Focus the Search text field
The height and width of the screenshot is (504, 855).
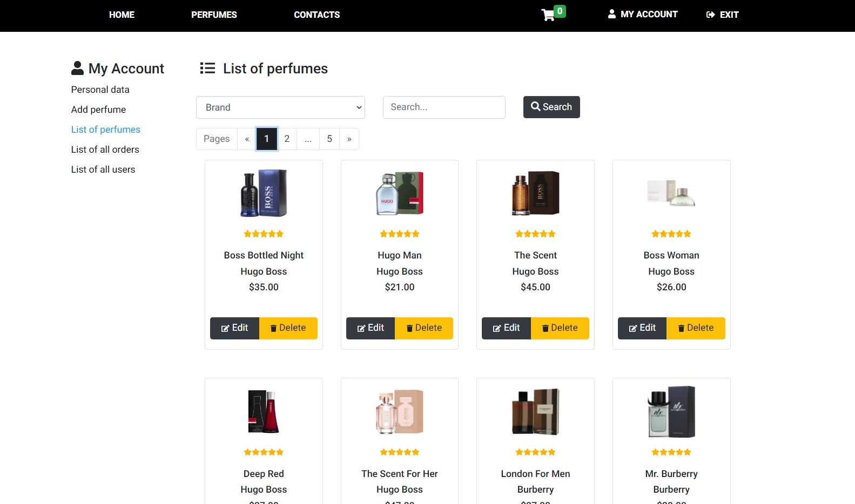tap(444, 107)
